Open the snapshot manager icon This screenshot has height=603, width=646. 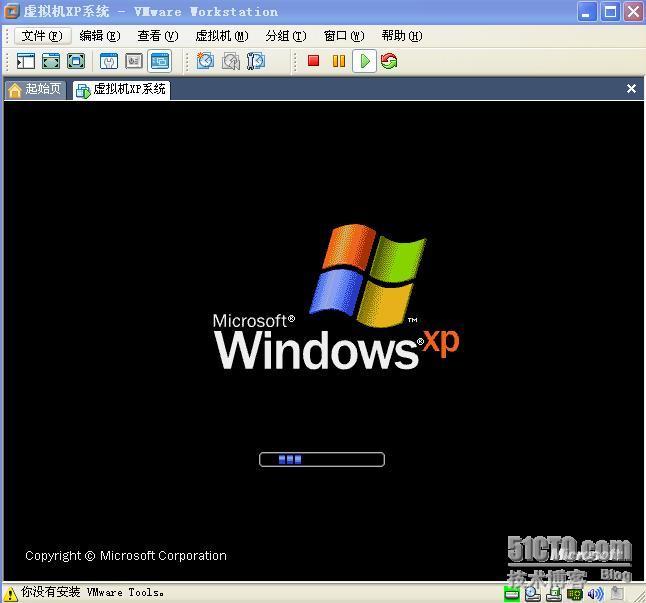(x=256, y=61)
